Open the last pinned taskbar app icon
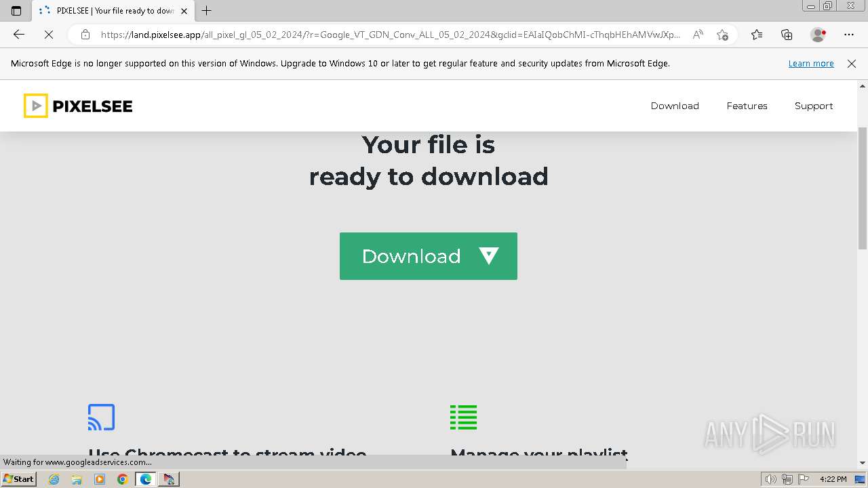868x488 pixels. point(169,479)
